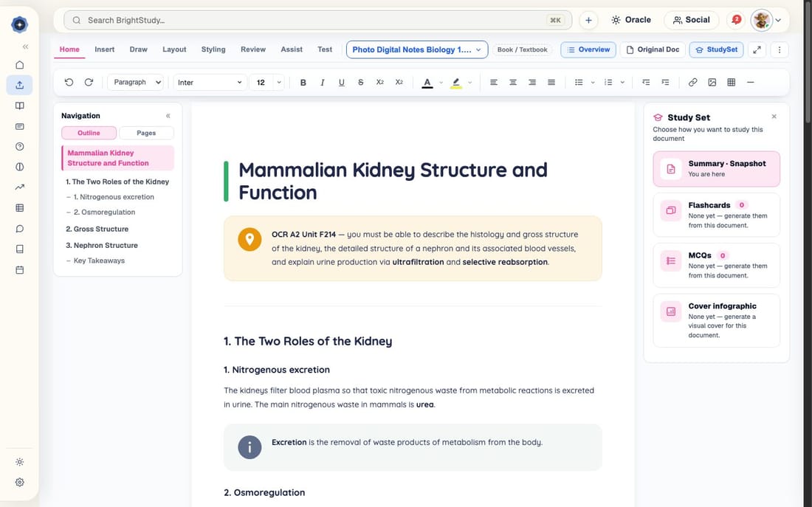Image resolution: width=812 pixels, height=507 pixels.
Task: Open the Draw tab
Action: (x=138, y=49)
